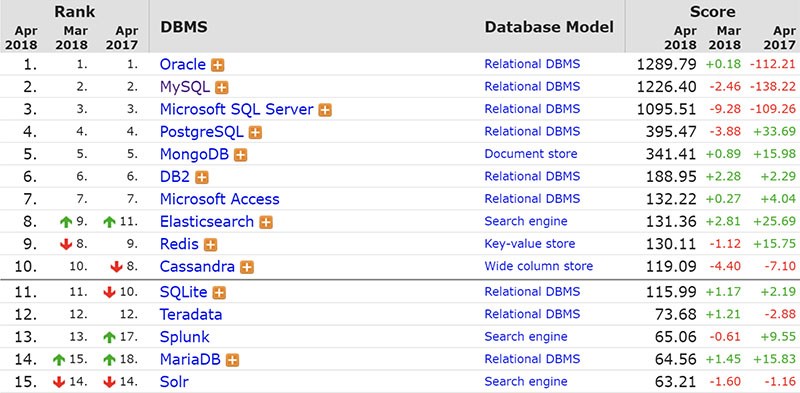Click the plus icon next to PostgreSQL
800x393 pixels.
coord(255,133)
